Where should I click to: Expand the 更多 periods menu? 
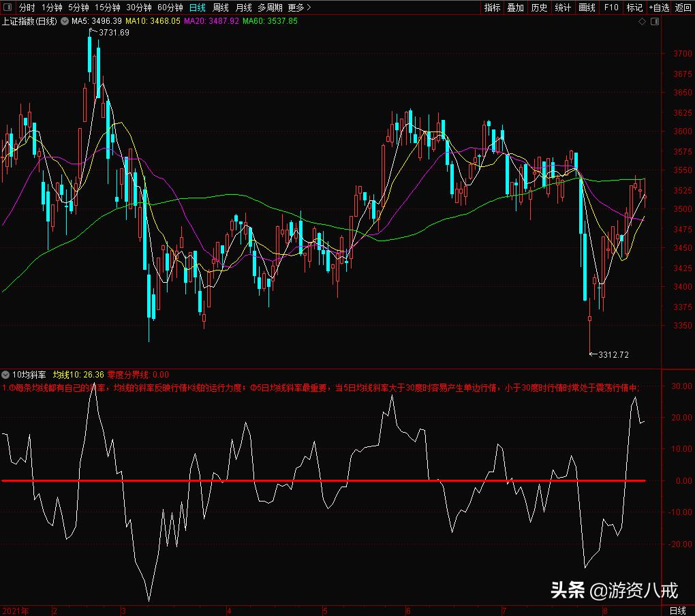click(299, 7)
